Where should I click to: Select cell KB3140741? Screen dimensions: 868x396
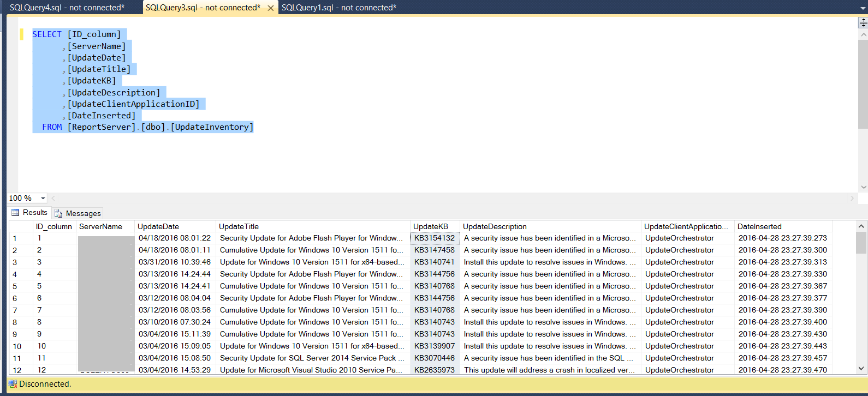(435, 262)
